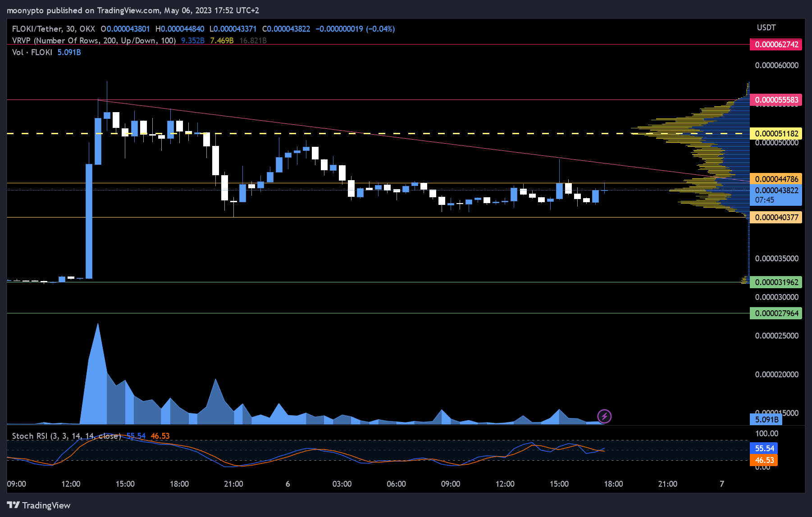Select the 0.000027964 green price label
The height and width of the screenshot is (517, 812).
click(x=776, y=313)
